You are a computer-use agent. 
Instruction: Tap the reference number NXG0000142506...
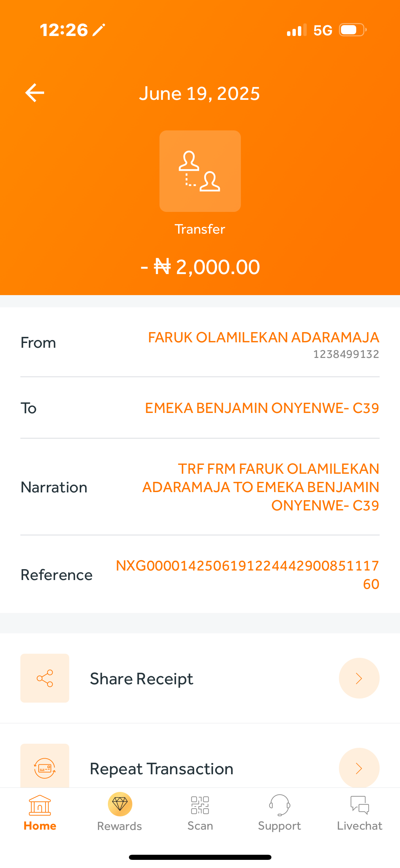pos(247,574)
